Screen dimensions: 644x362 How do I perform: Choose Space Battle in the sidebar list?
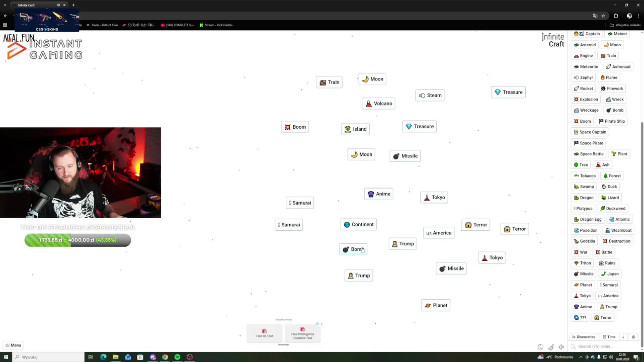click(x=589, y=154)
